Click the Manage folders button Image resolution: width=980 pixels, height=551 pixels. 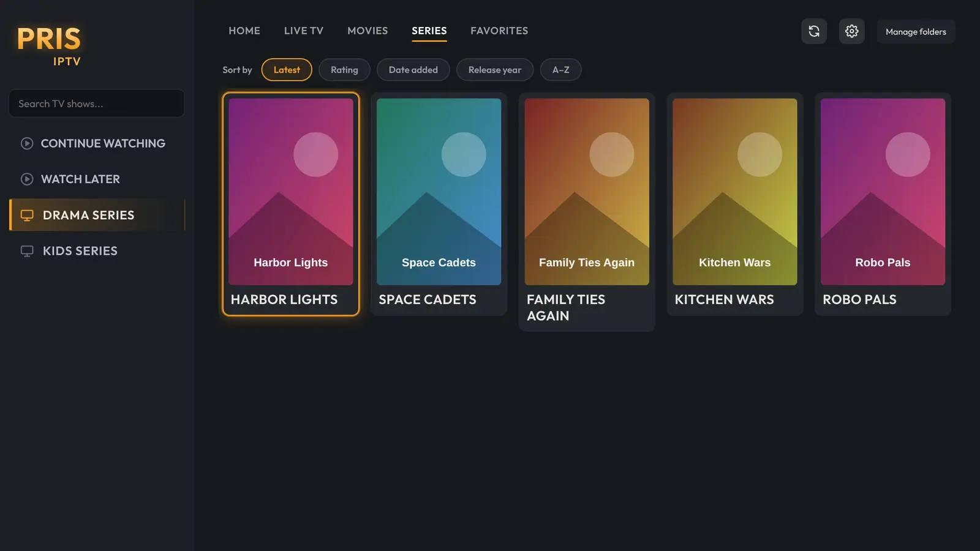[x=916, y=32]
